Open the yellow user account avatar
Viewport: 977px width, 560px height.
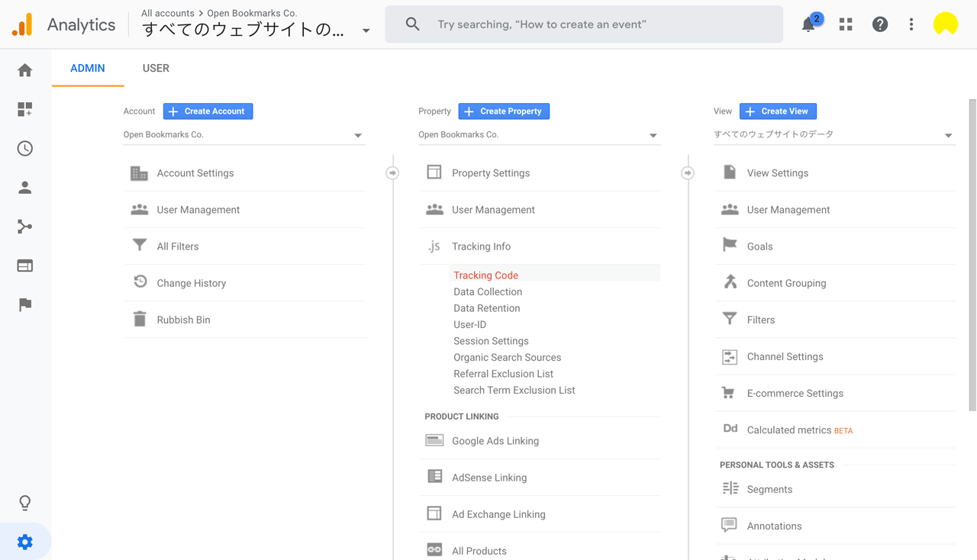coord(946,24)
